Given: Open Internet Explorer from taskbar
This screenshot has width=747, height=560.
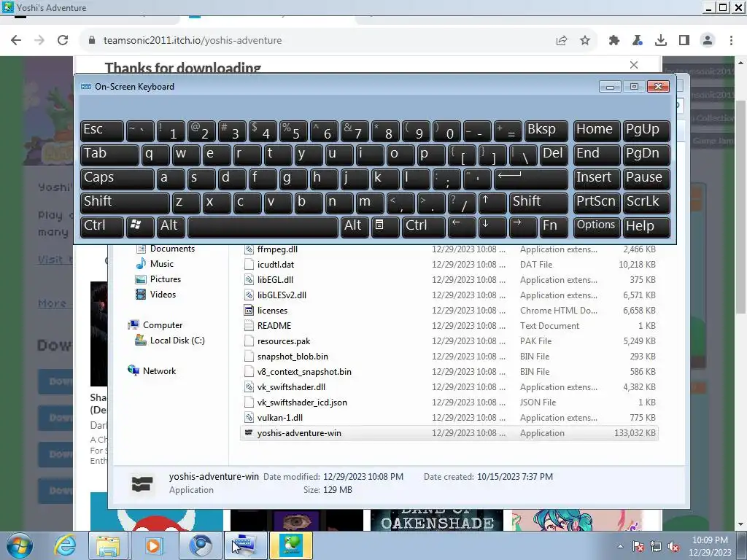Looking at the screenshot, I should click(x=65, y=545).
